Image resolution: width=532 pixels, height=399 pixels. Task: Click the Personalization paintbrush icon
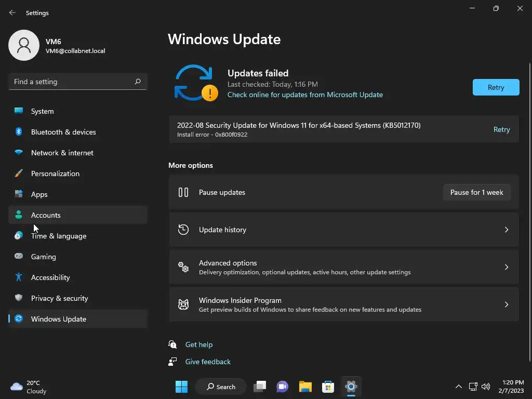(x=19, y=174)
